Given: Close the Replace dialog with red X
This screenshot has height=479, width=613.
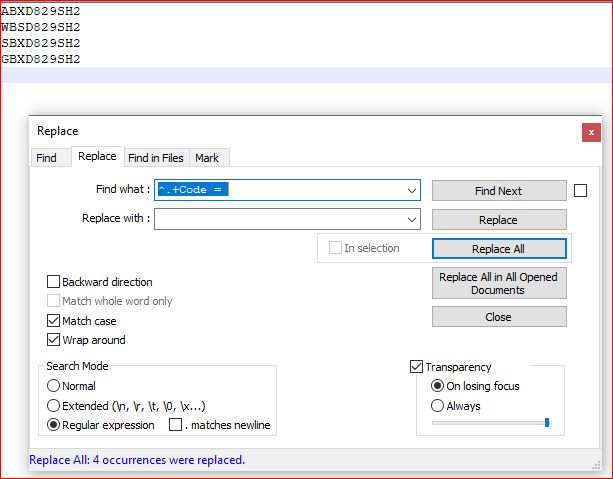Looking at the screenshot, I should click(x=591, y=133).
